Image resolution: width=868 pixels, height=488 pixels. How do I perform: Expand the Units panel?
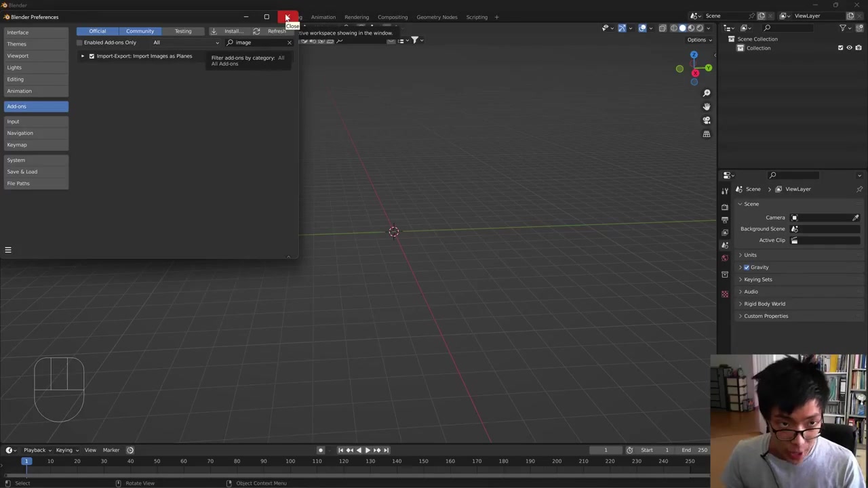point(749,255)
